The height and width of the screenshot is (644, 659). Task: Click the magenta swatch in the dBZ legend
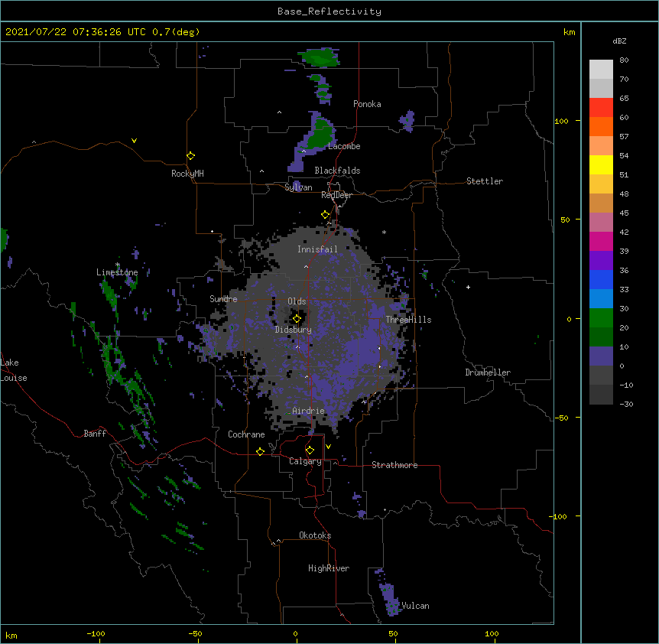[601, 241]
